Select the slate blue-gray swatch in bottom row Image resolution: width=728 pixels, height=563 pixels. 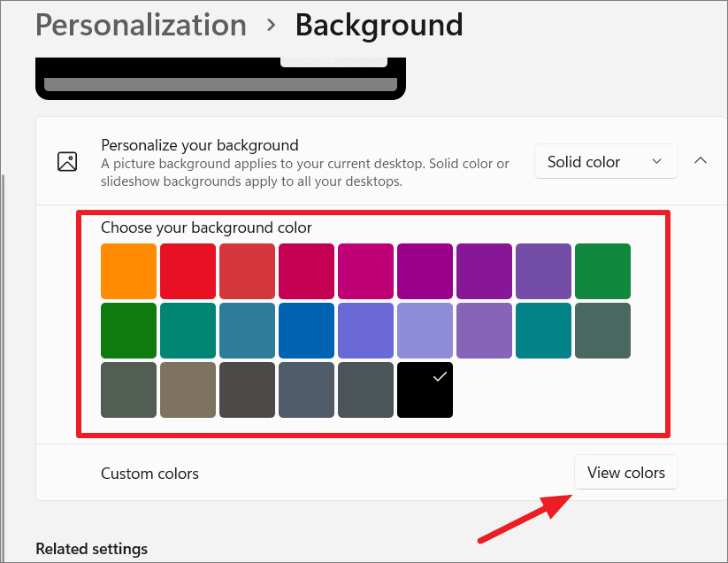click(x=306, y=389)
